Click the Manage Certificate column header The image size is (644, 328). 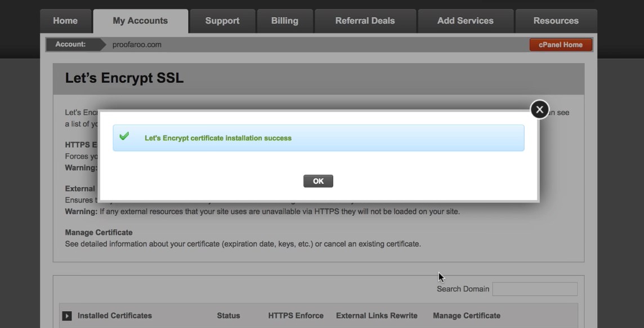coord(467,316)
